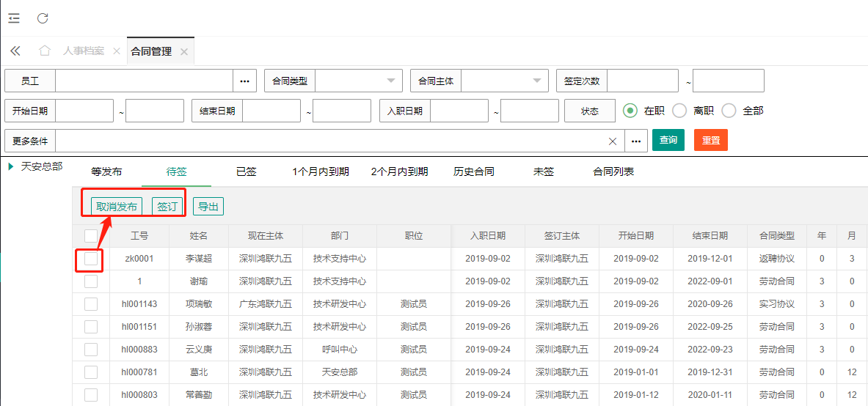868x406 pixels.
Task: Select the 离职 radio button
Action: (x=679, y=111)
